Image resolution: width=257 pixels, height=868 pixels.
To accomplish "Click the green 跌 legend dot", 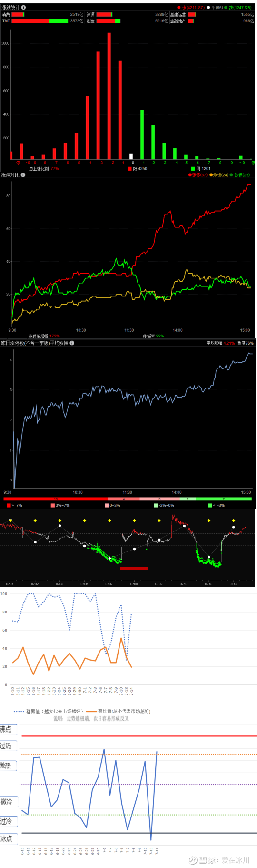I will coord(226,8).
